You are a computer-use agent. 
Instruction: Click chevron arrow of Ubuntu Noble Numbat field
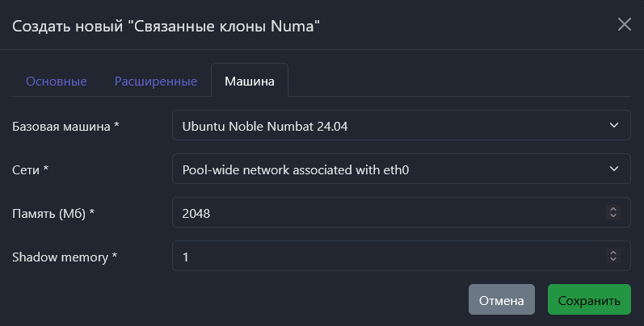point(613,126)
